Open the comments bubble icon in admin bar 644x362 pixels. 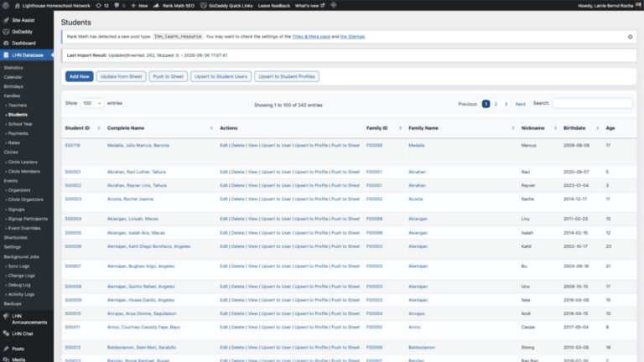click(x=117, y=6)
